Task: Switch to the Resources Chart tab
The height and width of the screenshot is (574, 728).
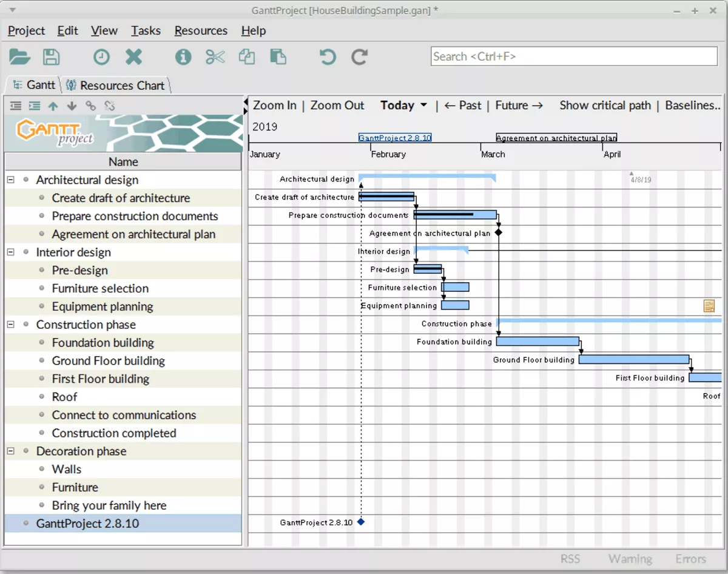Action: 116,85
